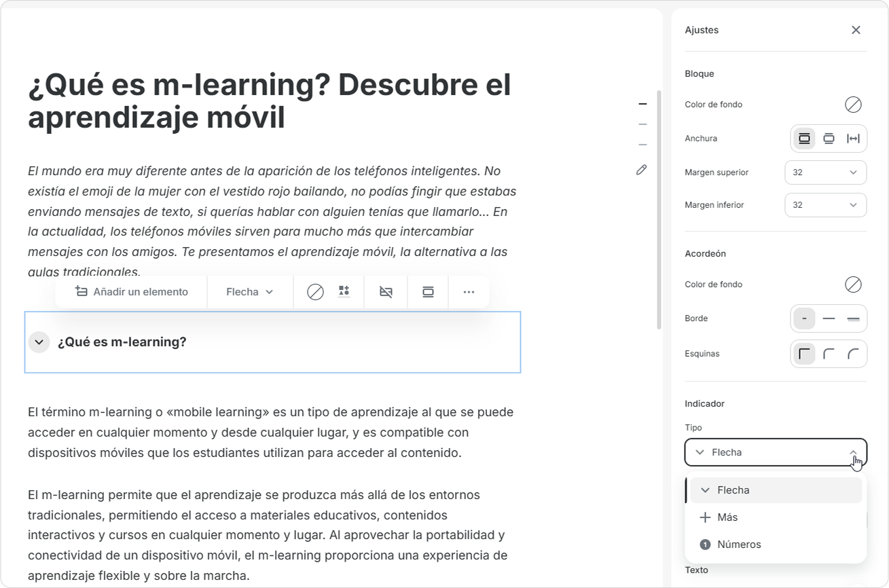
Task: Click the no-color circle in floating toolbar
Action: (x=315, y=292)
